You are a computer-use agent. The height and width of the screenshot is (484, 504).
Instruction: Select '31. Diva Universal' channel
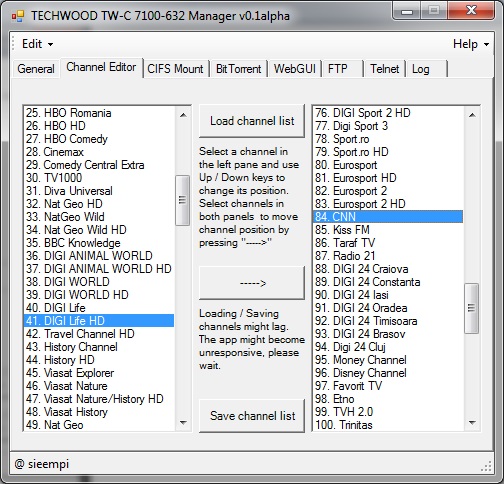[x=99, y=191]
